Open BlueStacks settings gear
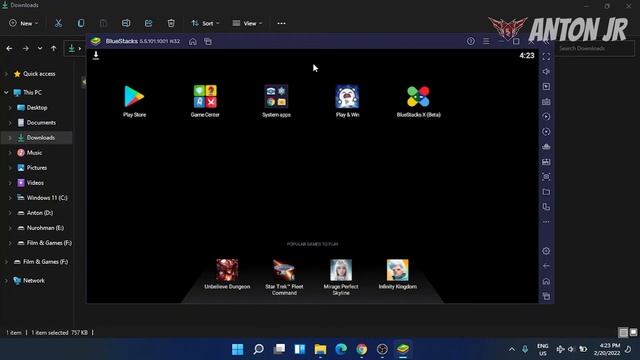640x360 pixels. (x=546, y=251)
